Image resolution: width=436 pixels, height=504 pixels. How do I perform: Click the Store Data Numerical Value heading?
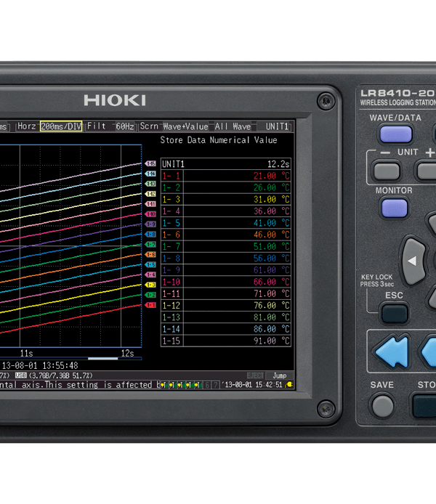(x=219, y=140)
